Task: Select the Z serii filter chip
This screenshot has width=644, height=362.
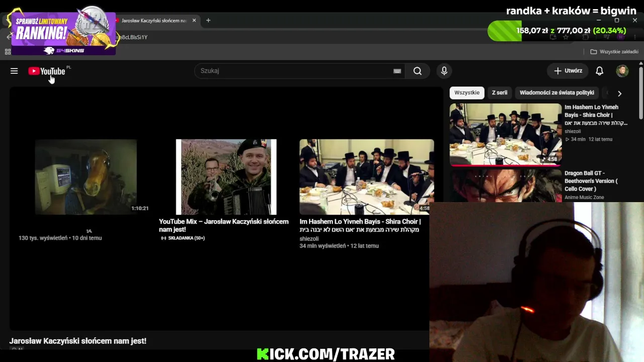Action: pos(500,93)
